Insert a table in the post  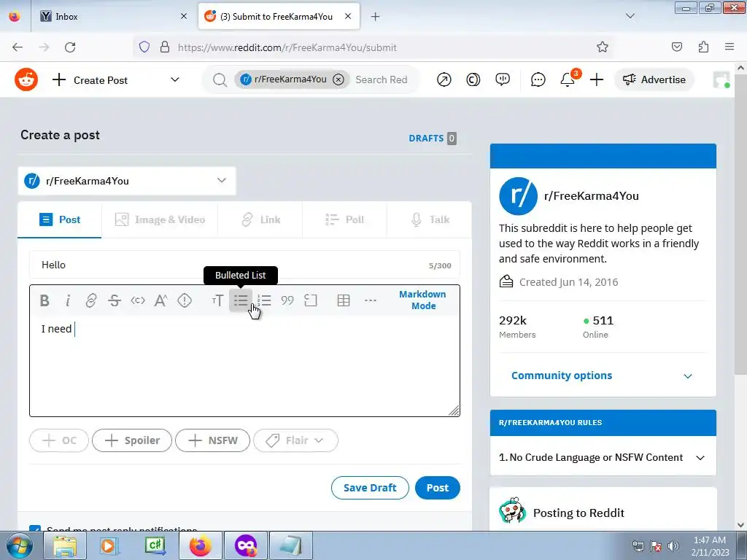344,300
